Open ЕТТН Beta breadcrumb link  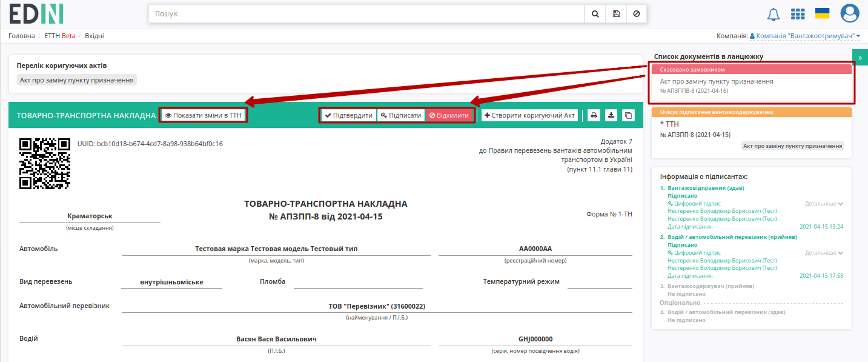(60, 36)
